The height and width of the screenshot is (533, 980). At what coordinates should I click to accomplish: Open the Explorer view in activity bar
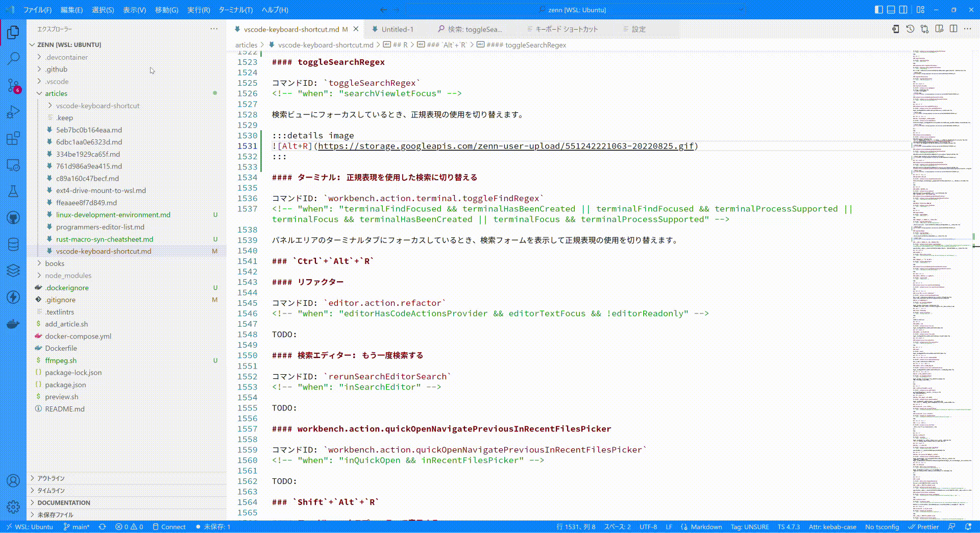coord(13,32)
